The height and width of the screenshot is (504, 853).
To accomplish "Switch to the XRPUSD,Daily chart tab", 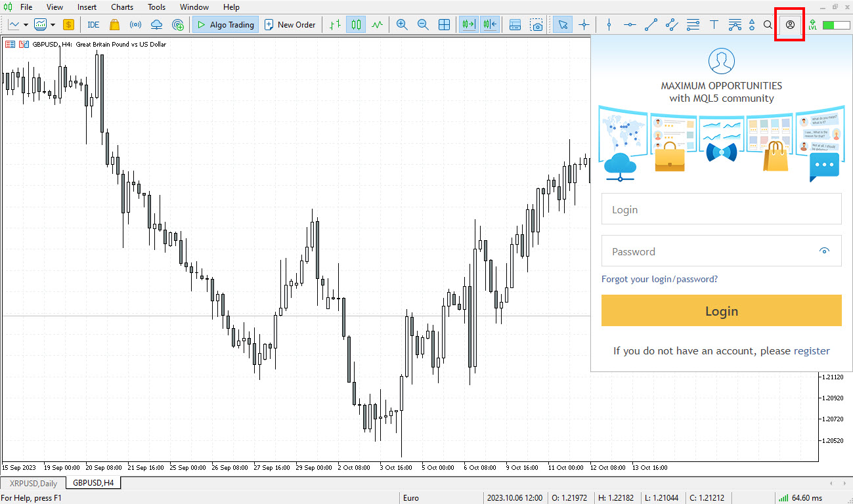I will point(33,483).
